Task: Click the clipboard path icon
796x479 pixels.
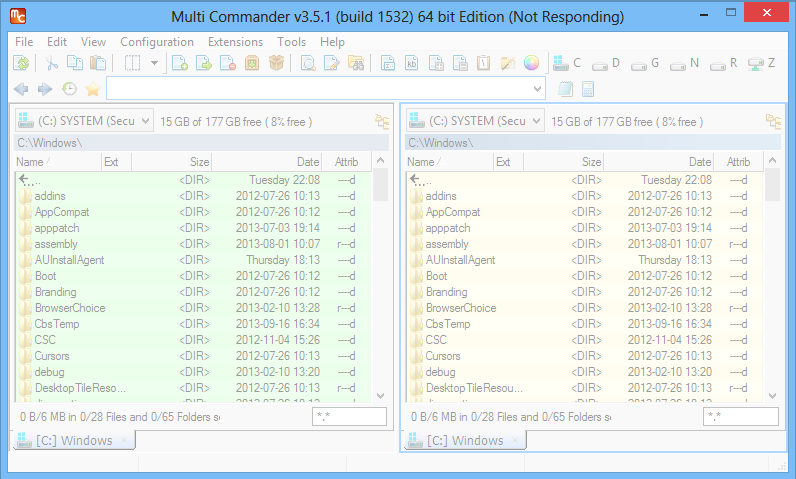Action: tap(484, 63)
